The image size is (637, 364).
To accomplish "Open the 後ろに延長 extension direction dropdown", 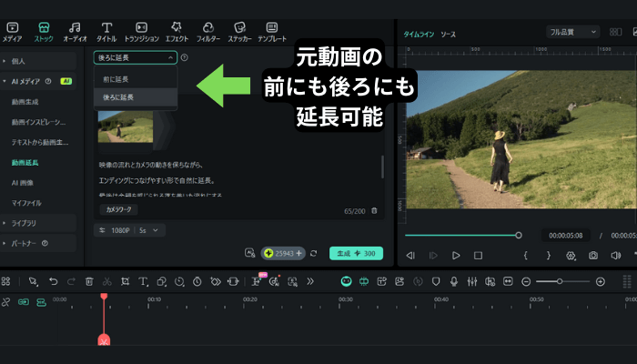I will coord(135,57).
